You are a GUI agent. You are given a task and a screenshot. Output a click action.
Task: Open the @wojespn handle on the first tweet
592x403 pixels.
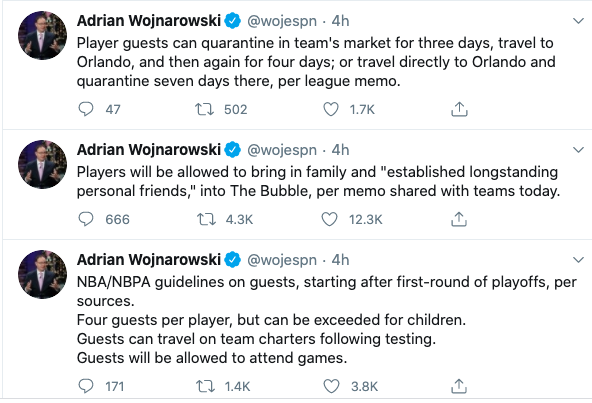282,21
